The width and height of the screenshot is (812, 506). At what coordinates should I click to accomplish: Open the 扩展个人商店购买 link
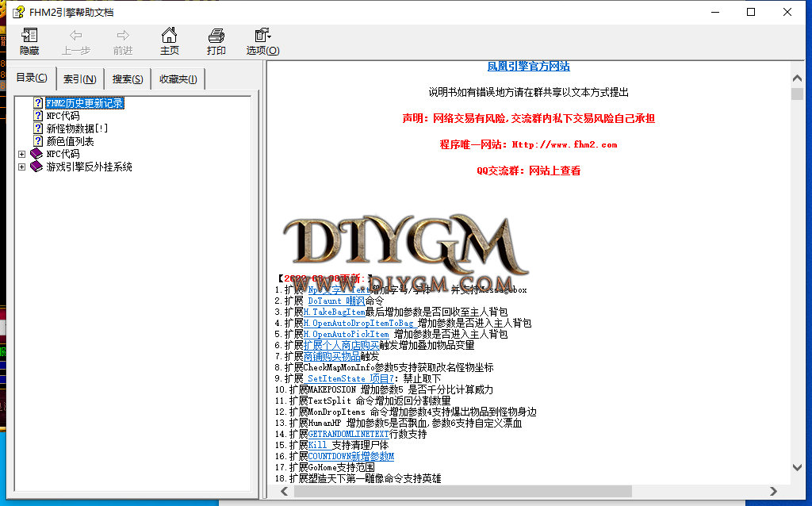pyautogui.click(x=341, y=346)
